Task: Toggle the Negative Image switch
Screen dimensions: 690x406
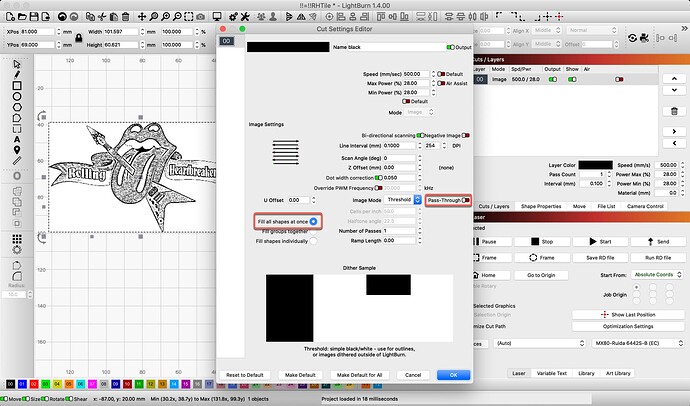Action: tap(465, 135)
